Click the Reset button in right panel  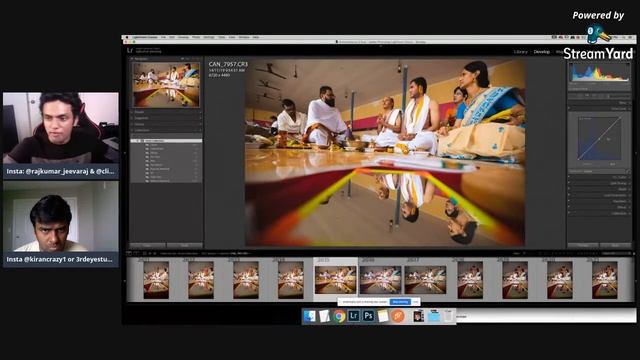[x=615, y=246]
